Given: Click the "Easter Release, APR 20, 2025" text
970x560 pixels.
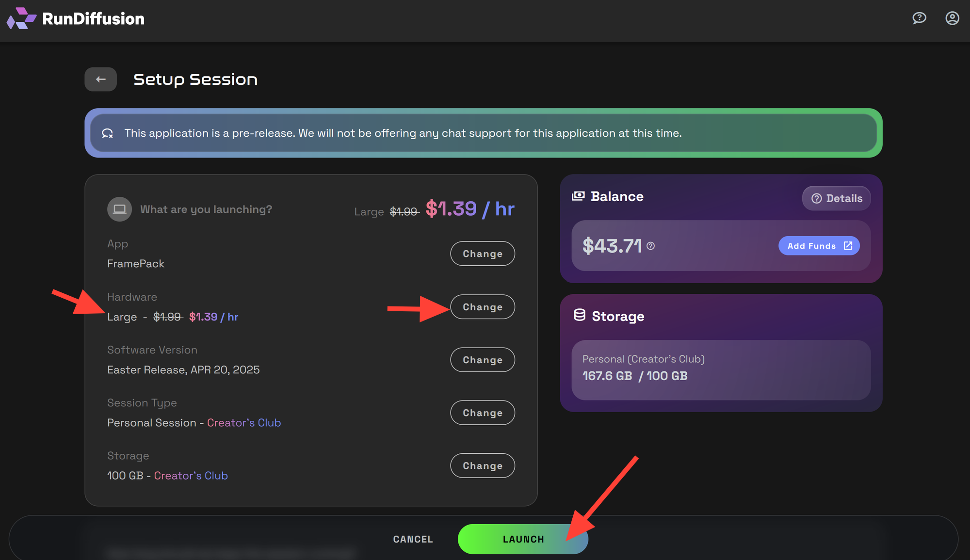Looking at the screenshot, I should (183, 370).
